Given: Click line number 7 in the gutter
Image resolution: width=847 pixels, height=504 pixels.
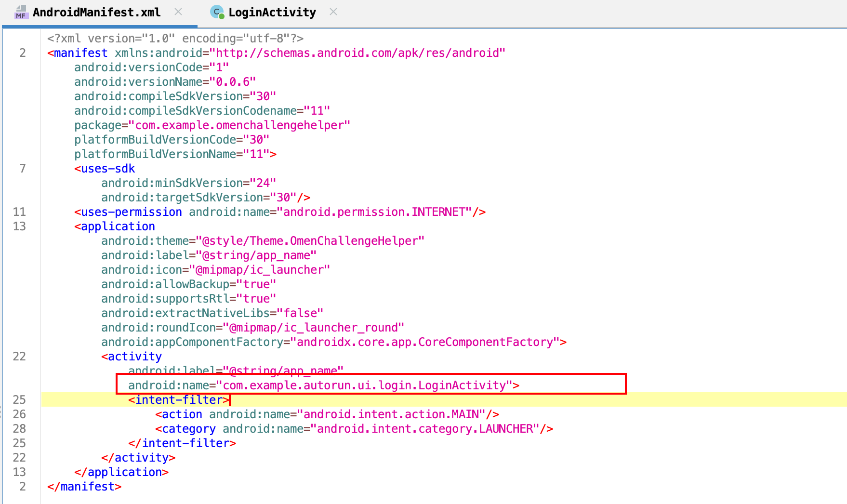Looking at the screenshot, I should (23, 169).
